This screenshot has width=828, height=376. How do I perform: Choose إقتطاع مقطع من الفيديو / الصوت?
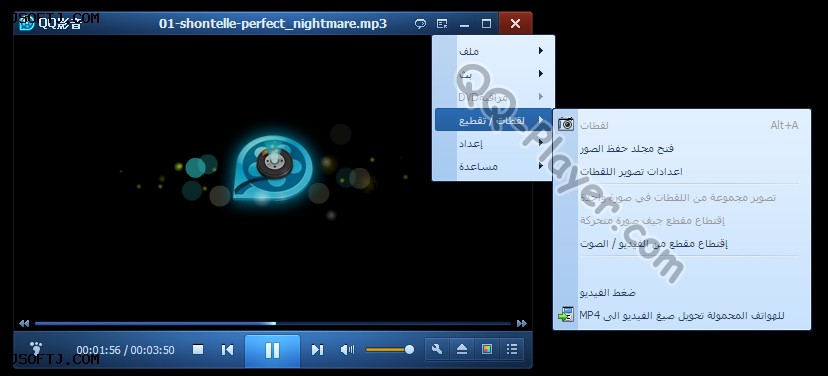tap(681, 243)
